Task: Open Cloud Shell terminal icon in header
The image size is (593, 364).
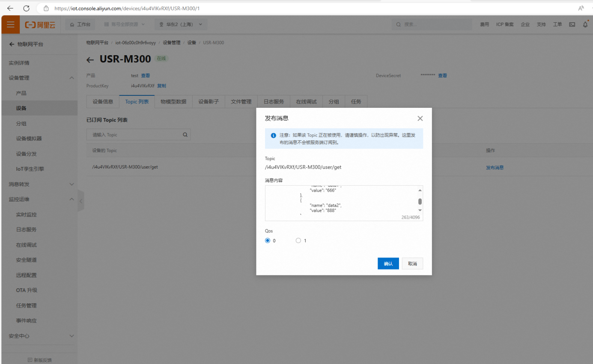Action: click(x=572, y=24)
